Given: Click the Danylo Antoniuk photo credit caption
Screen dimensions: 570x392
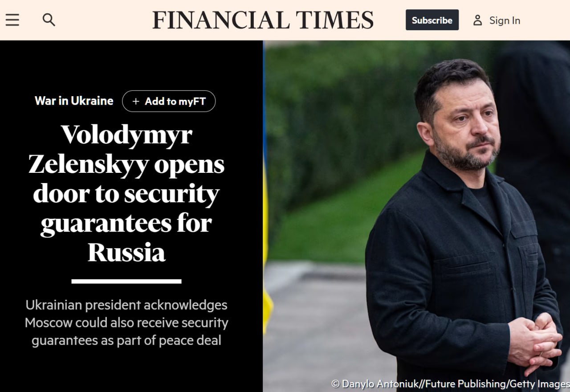Looking at the screenshot, I should point(451,384).
